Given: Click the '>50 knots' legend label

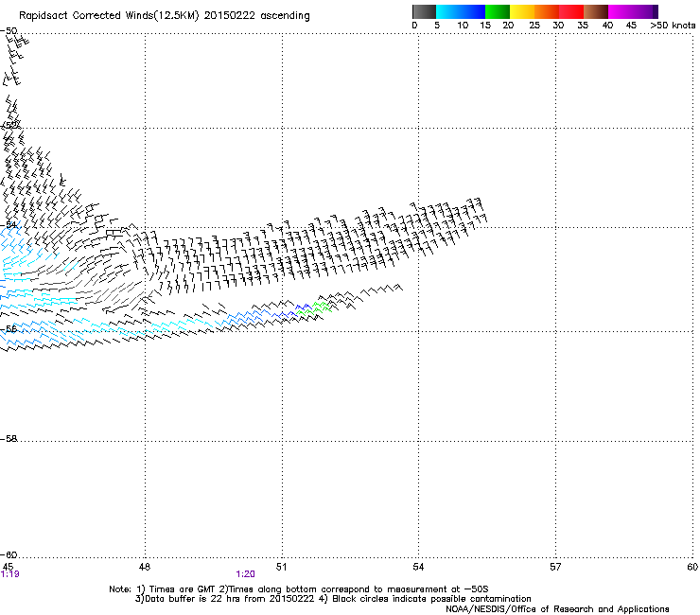Looking at the screenshot, I should [673, 26].
